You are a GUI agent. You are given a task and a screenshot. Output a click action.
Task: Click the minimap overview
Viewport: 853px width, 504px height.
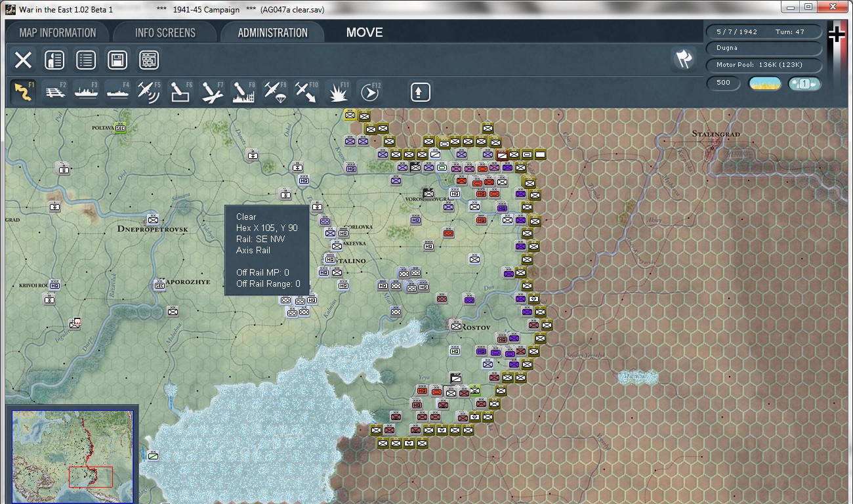pos(73,457)
